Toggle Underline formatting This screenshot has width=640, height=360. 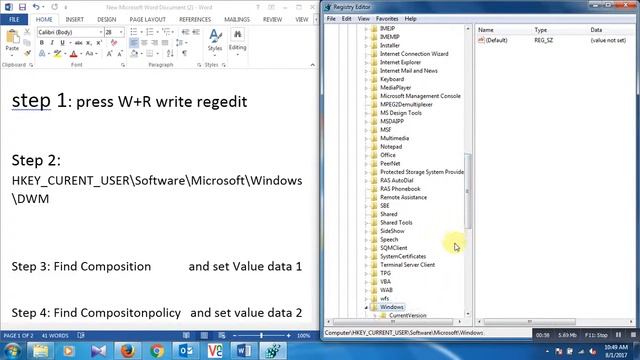pyautogui.click(x=62, y=43)
